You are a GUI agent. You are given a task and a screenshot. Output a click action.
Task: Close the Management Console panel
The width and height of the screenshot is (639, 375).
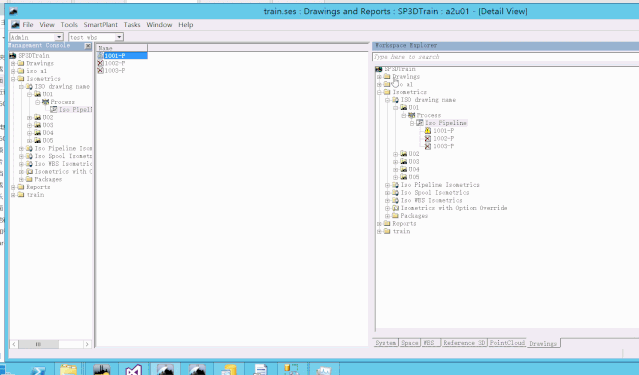88,46
